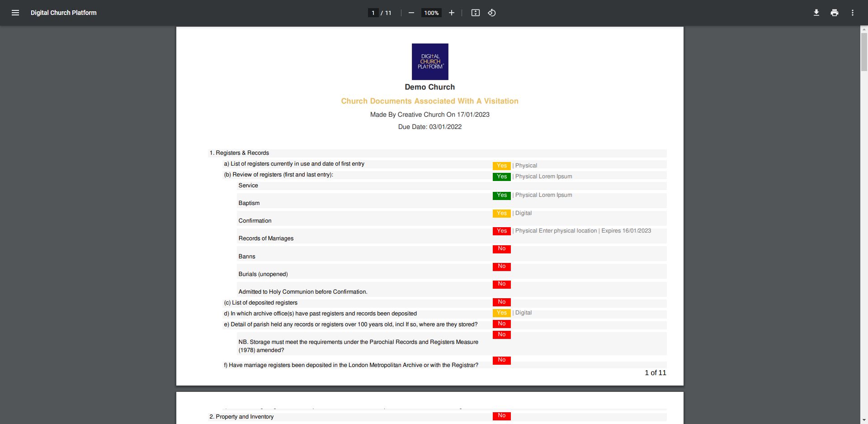Screen dimensions: 868x424
Task: Click the records over 100 years old question
Action: [351, 324]
